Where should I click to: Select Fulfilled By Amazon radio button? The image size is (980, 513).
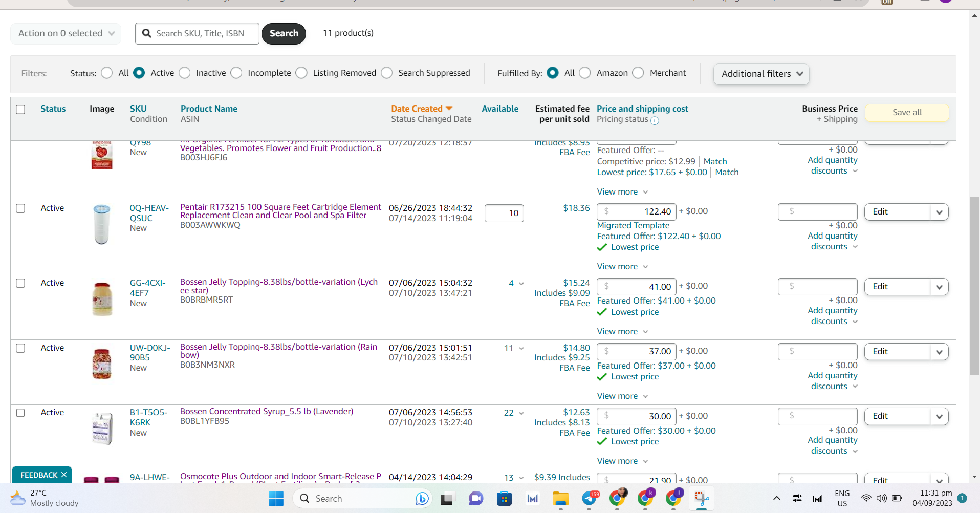(585, 73)
